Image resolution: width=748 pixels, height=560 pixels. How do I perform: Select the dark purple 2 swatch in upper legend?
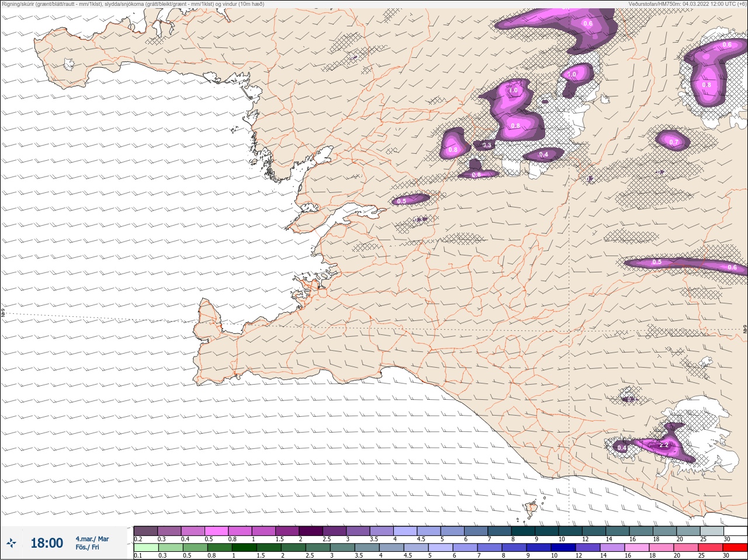click(311, 531)
